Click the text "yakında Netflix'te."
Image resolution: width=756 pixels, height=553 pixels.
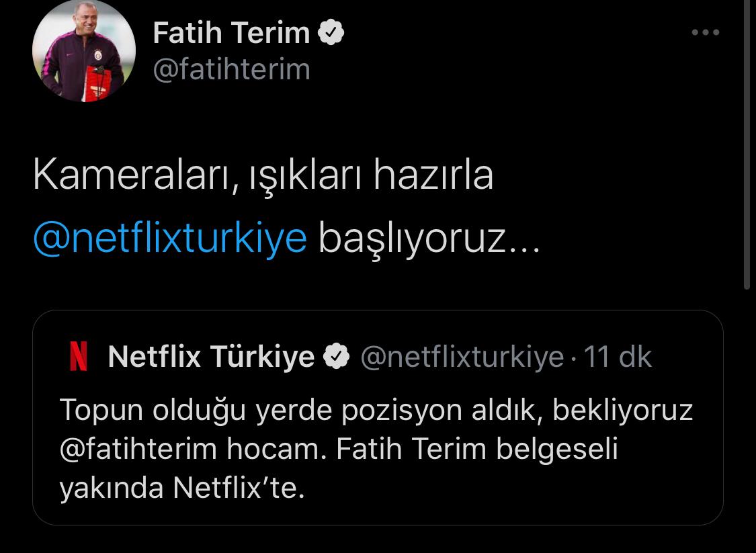(182, 488)
